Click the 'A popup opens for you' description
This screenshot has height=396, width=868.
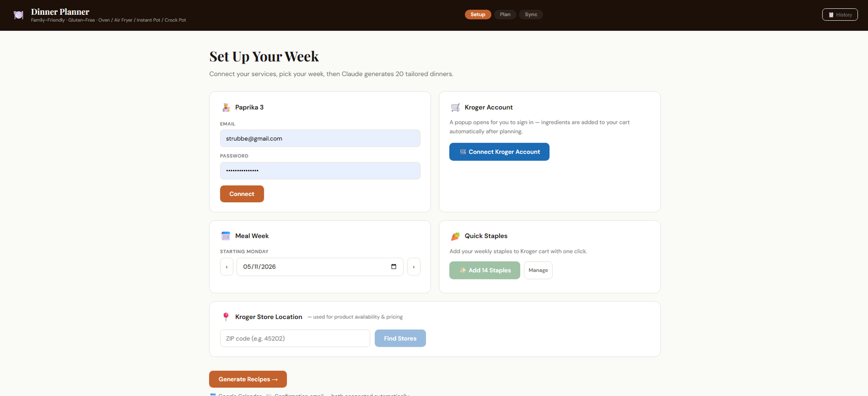pos(540,127)
